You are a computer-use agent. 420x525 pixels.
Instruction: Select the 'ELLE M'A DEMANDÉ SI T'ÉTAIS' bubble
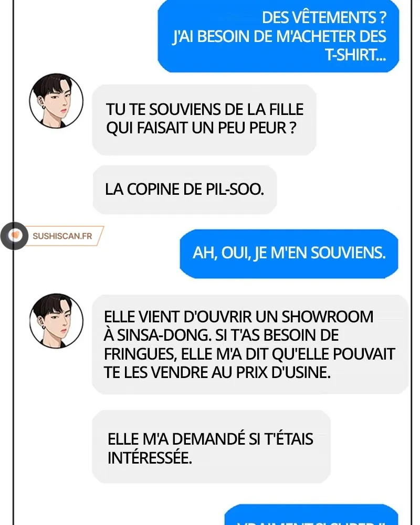(x=212, y=447)
